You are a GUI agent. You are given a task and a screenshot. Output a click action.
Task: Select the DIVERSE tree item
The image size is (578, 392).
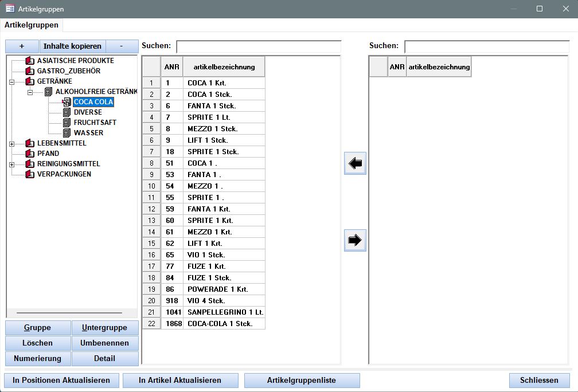click(x=88, y=112)
